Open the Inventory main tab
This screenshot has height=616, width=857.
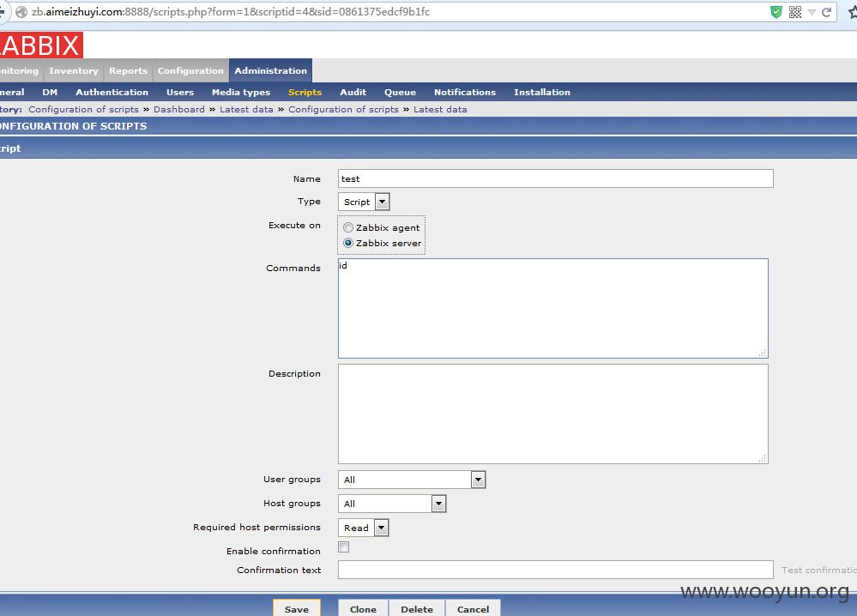[74, 70]
